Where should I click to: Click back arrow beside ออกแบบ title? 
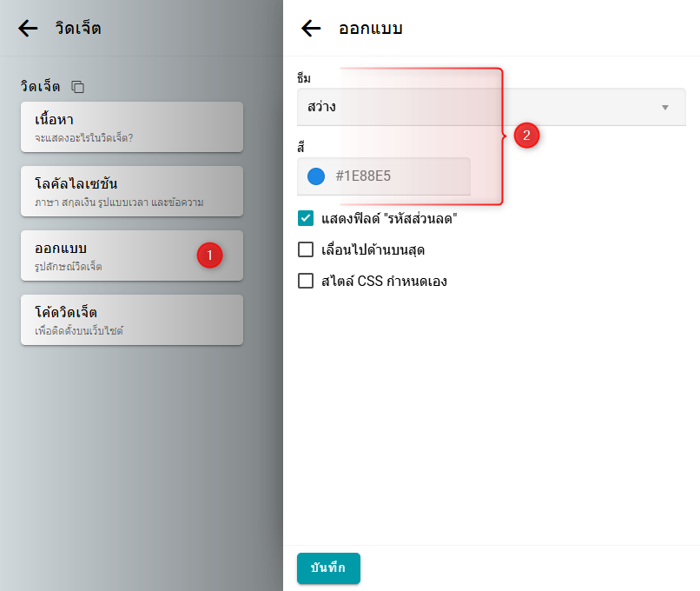click(311, 29)
